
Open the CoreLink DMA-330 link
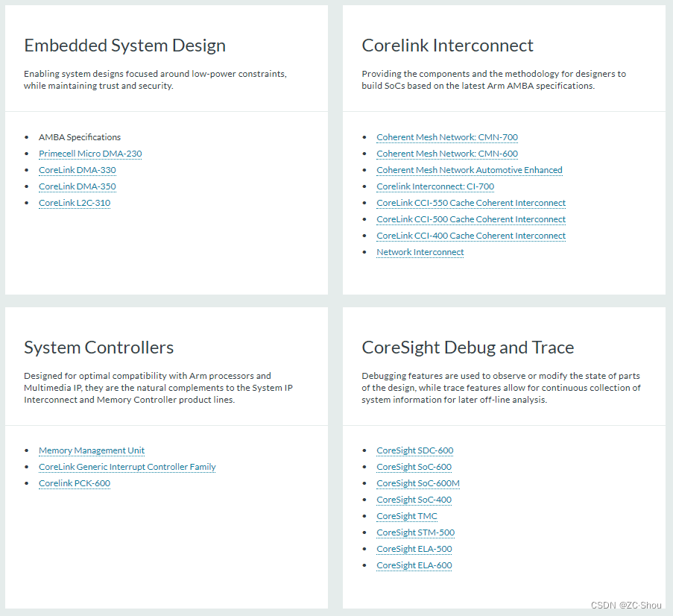(78, 170)
